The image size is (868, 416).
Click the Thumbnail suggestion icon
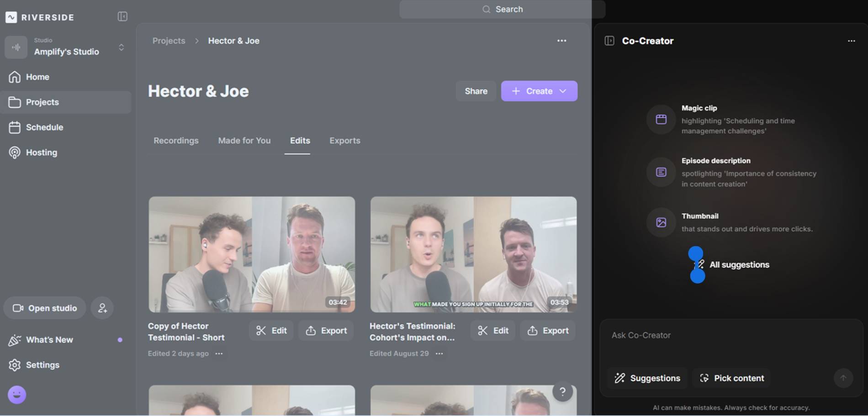(661, 222)
